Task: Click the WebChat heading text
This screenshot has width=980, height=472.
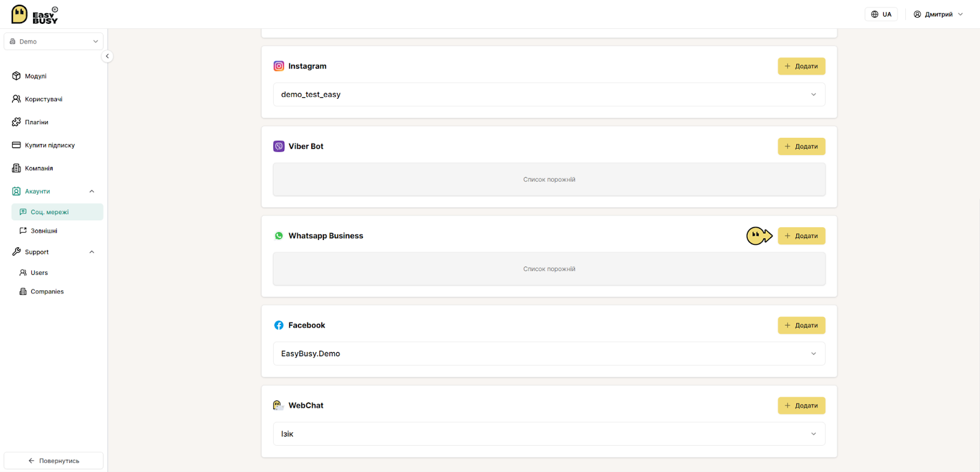Action: click(x=306, y=405)
